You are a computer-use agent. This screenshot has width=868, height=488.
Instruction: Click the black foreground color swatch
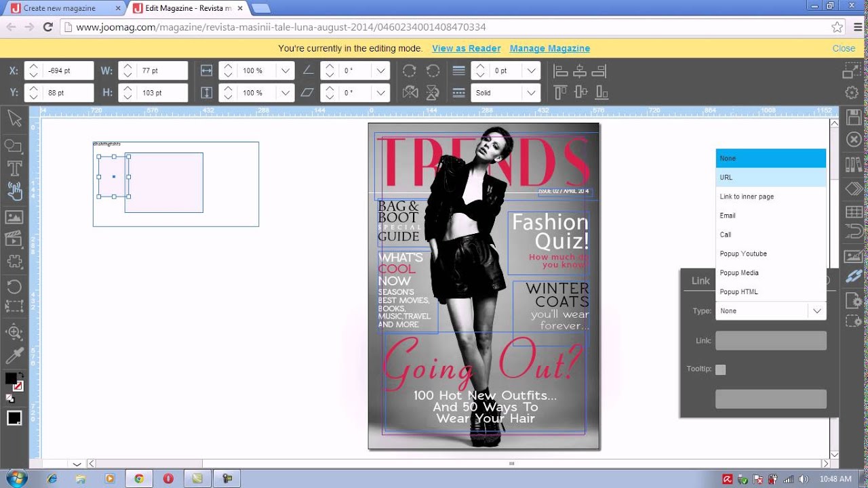[x=11, y=379]
